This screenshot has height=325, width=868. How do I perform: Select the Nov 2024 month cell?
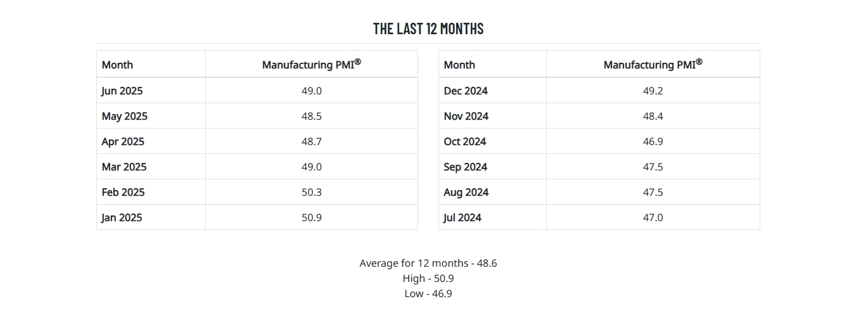466,116
